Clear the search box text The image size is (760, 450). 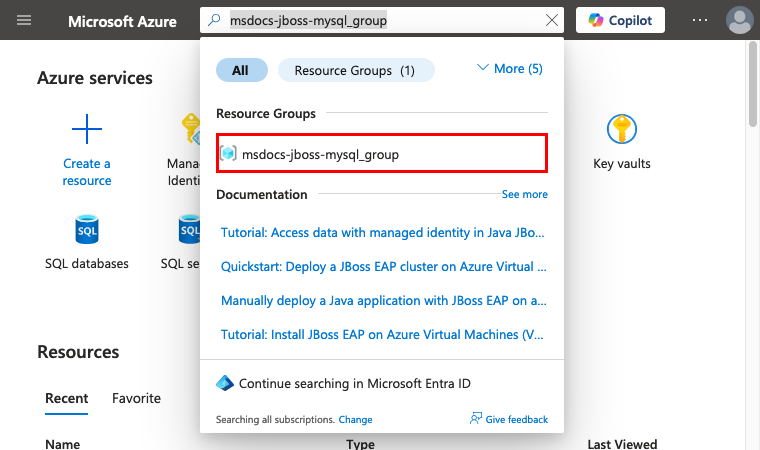pos(552,20)
